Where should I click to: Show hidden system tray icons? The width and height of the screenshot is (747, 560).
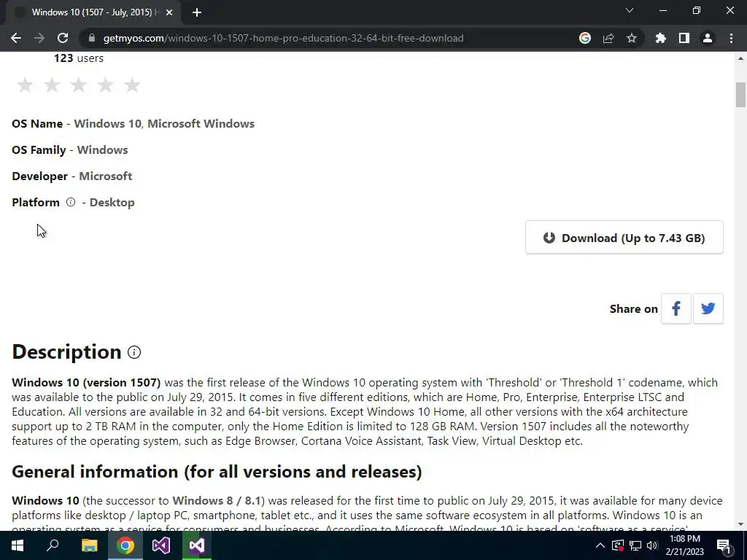pyautogui.click(x=600, y=545)
